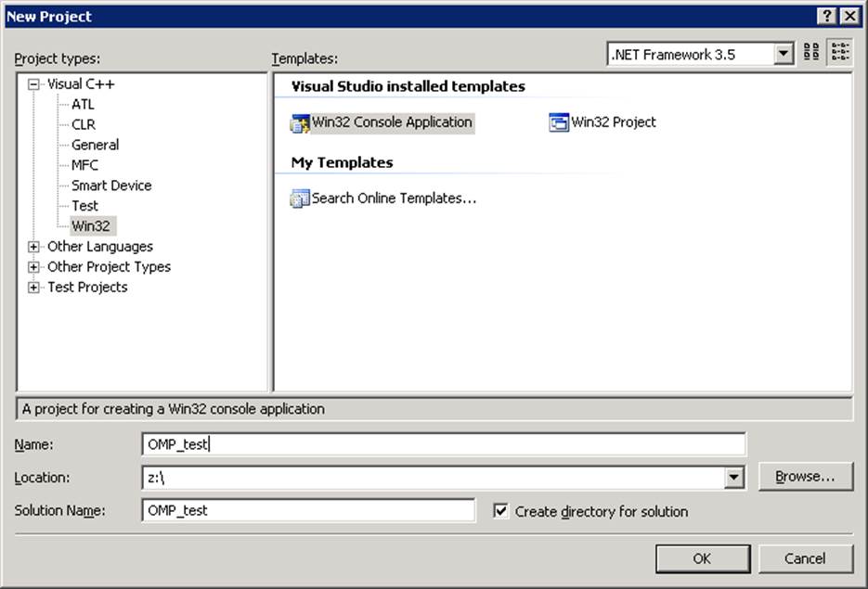This screenshot has width=868, height=589.
Task: Click Browse to choose a location
Action: [x=805, y=477]
